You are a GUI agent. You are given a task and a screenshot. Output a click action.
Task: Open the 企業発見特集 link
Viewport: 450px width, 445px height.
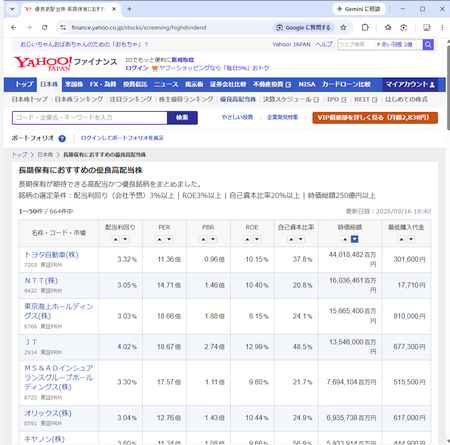point(282,117)
